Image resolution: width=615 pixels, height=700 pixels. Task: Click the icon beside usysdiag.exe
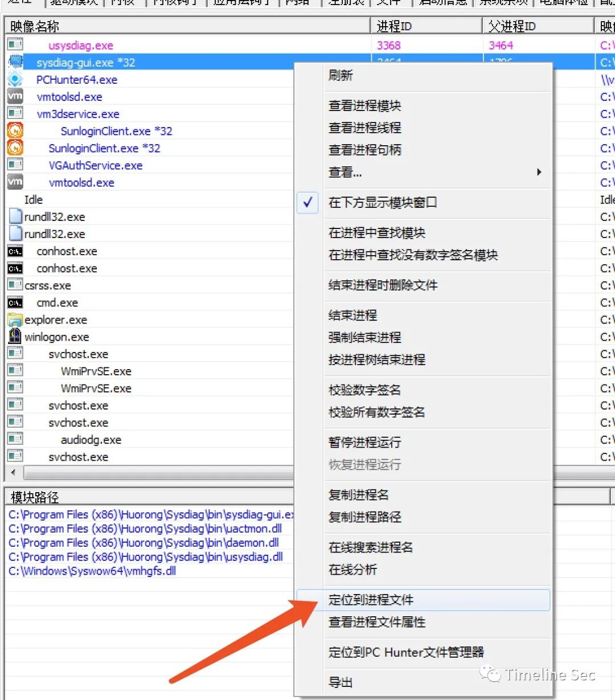click(14, 44)
